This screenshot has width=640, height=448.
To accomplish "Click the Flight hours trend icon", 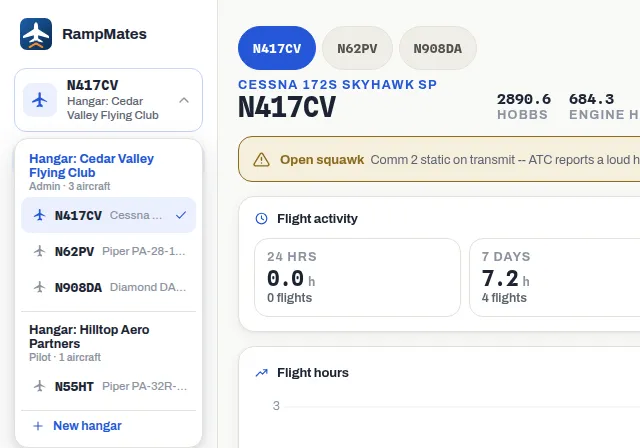I will click(262, 373).
